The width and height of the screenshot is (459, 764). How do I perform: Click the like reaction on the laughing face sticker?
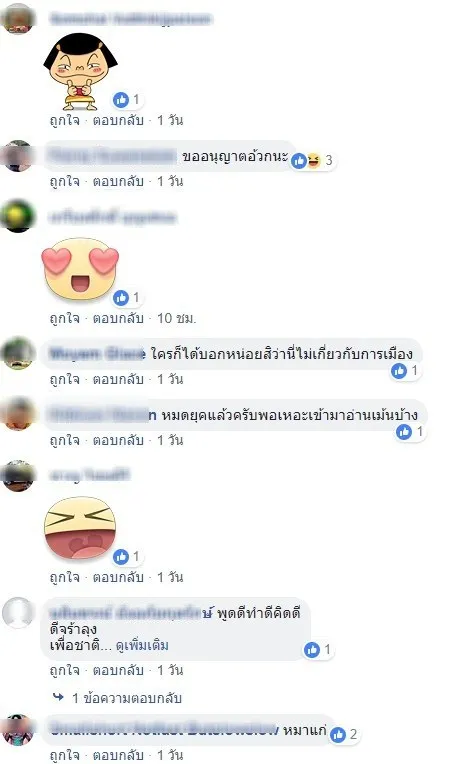tap(121, 556)
